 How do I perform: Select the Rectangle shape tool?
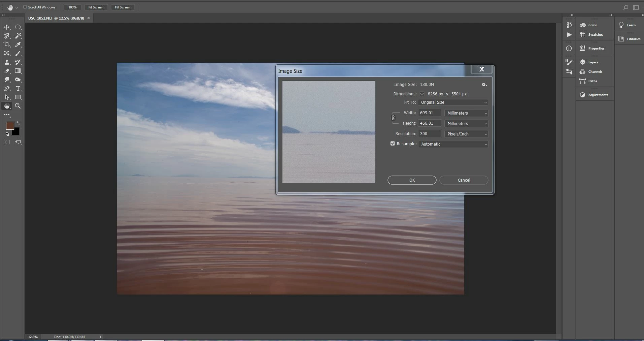click(18, 97)
